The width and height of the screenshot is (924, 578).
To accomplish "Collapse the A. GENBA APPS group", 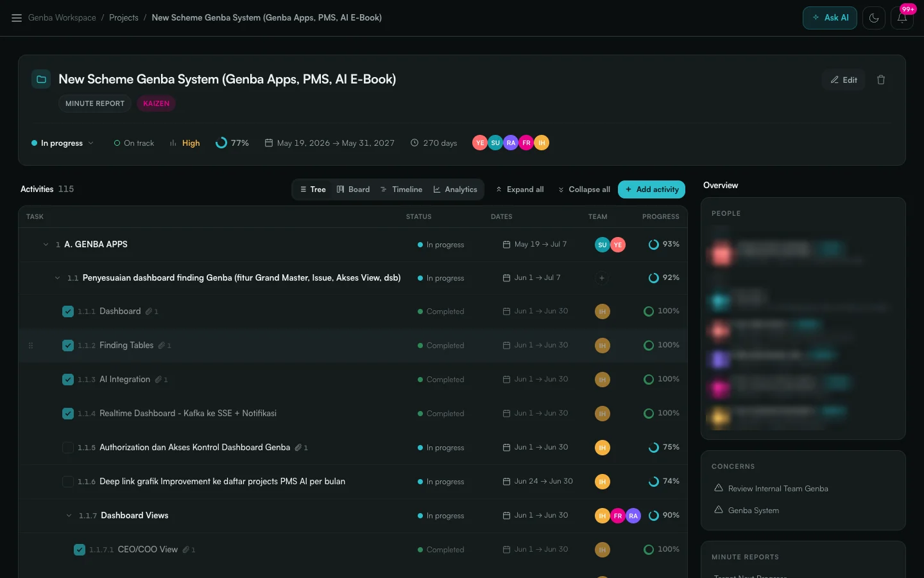I will (x=46, y=245).
